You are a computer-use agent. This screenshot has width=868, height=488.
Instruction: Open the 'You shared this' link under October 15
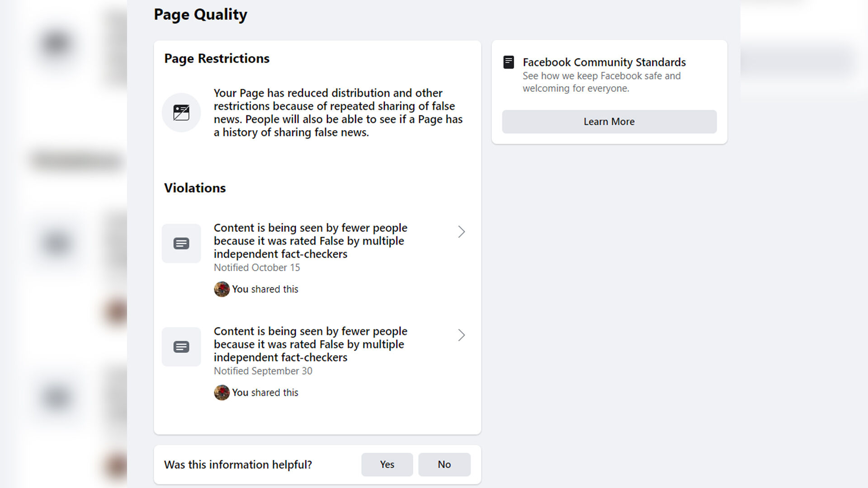[264, 289]
